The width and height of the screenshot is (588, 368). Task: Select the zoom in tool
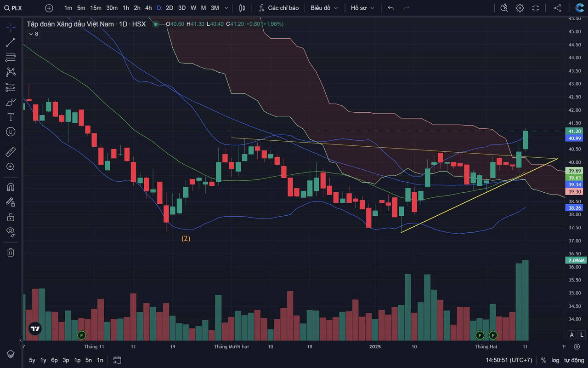click(11, 167)
